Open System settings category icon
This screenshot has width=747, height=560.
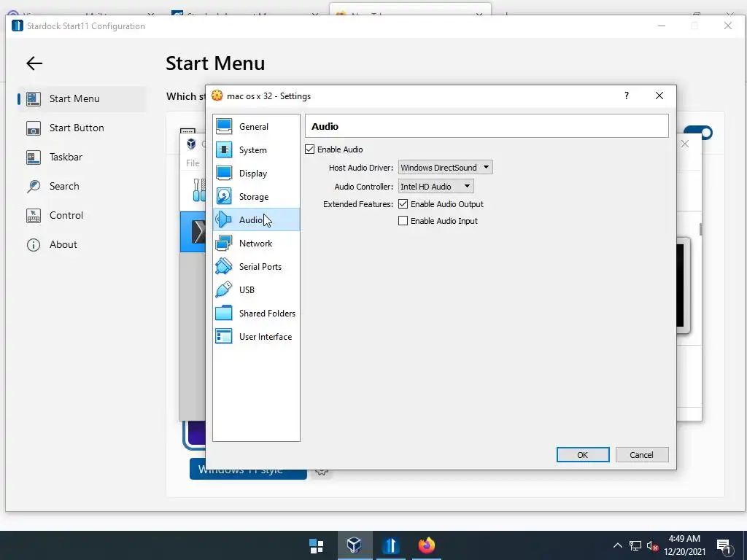tap(224, 150)
